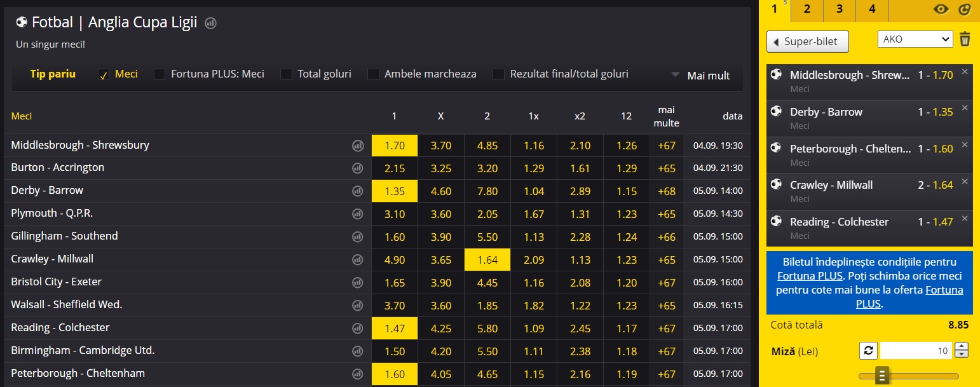Viewport: 980px width, 387px height.
Task: Delete all bets with trash icon
Action: point(965,39)
